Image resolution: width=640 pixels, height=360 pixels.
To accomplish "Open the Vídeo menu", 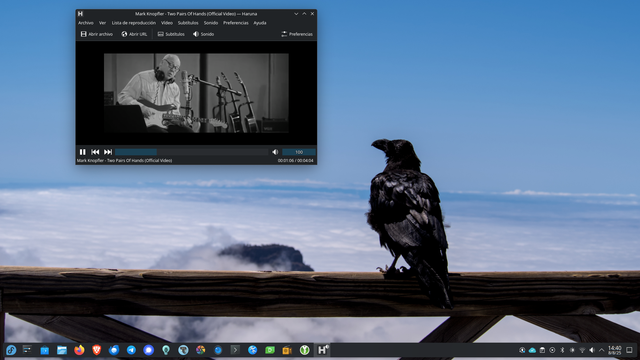I will tap(167, 23).
